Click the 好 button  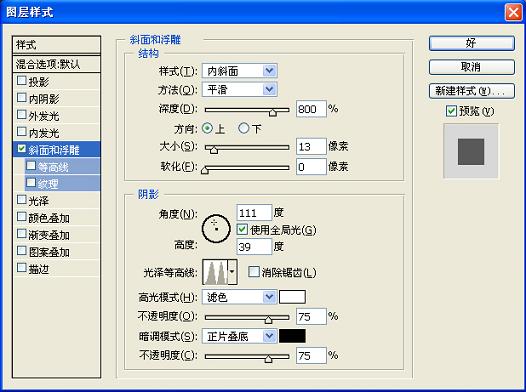point(471,43)
